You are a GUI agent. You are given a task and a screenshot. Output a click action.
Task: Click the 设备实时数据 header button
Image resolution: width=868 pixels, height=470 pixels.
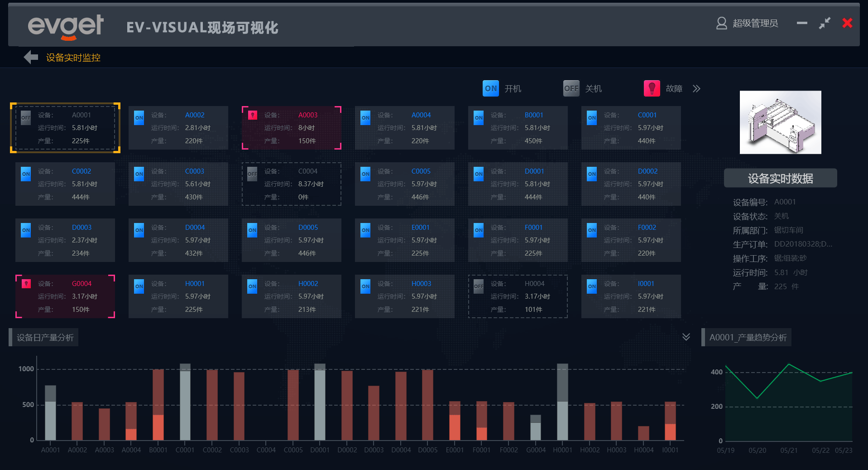point(780,178)
